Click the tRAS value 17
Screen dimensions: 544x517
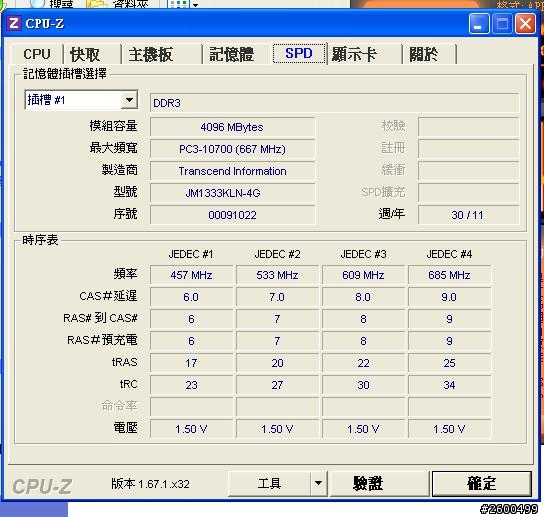(191, 363)
